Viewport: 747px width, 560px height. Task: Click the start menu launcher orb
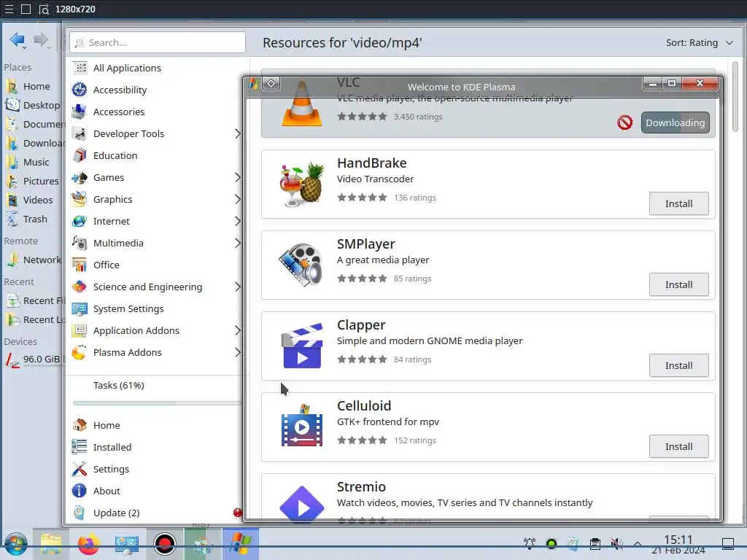[x=16, y=544]
